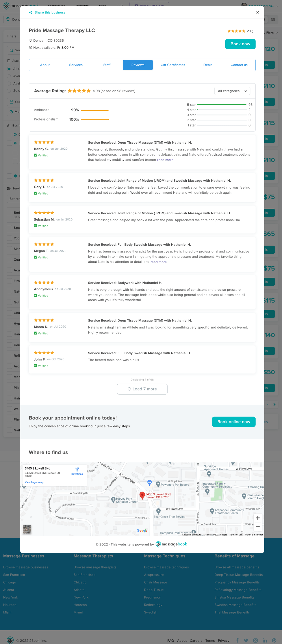Check the Yoga filter checkbox
282x644 pixels.
click(x=9, y=238)
